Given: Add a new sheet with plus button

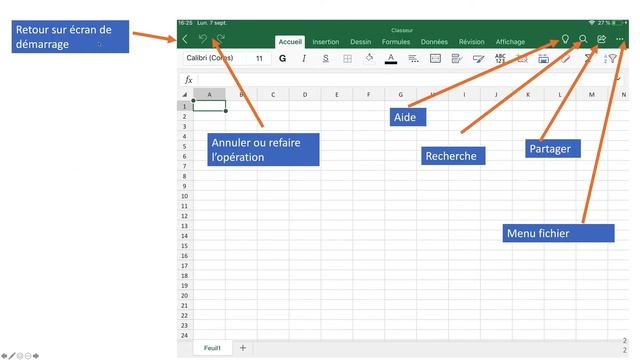Looking at the screenshot, I should 243,348.
